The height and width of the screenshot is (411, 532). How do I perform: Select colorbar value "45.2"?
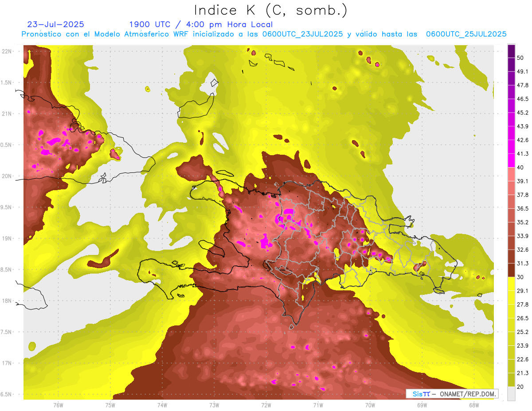(x=523, y=113)
